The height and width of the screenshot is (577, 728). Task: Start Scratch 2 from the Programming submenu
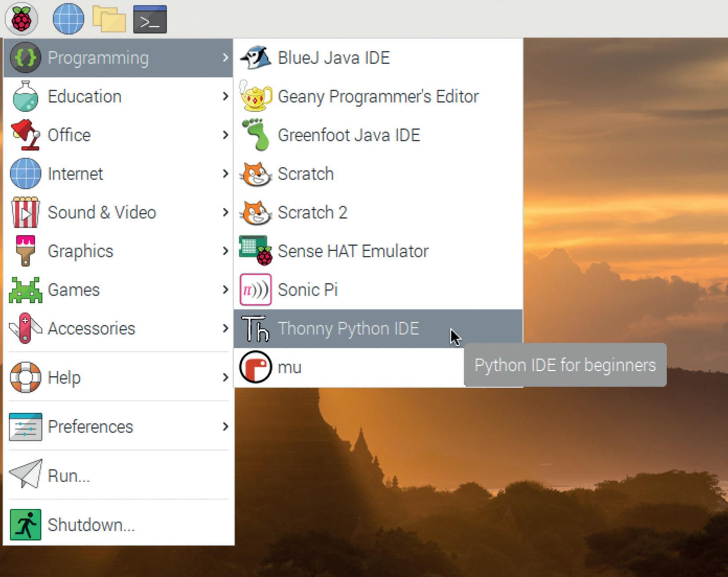(378, 212)
